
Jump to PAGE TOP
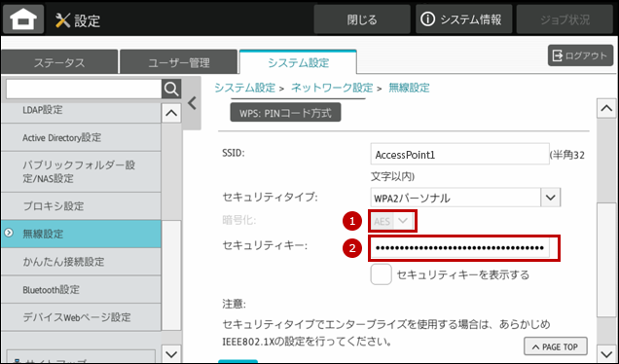[x=556, y=346]
